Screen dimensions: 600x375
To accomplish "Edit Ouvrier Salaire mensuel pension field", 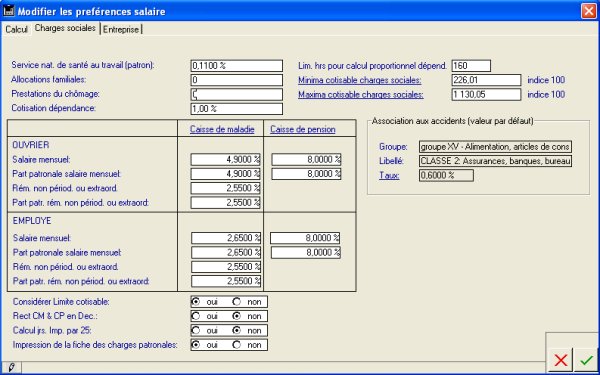I will 306,159.
